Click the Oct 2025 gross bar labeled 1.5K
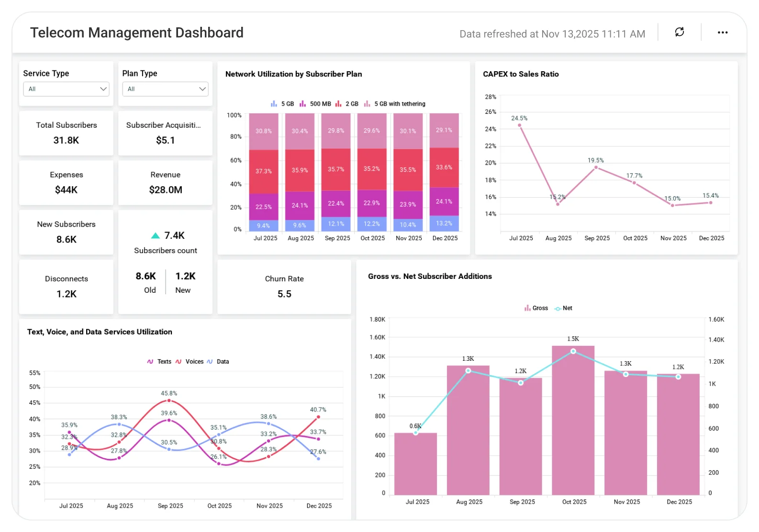 573,421
